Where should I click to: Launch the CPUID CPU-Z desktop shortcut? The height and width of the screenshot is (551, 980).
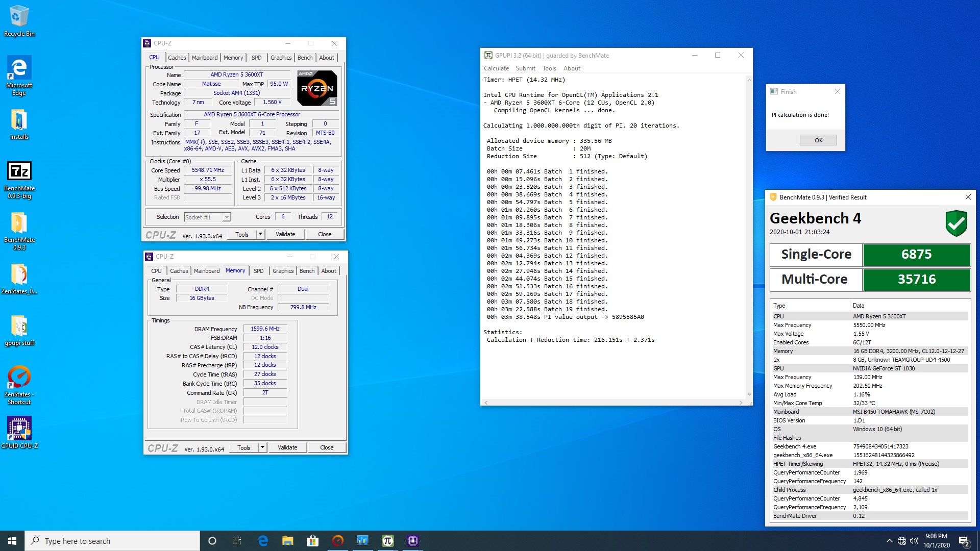(19, 433)
